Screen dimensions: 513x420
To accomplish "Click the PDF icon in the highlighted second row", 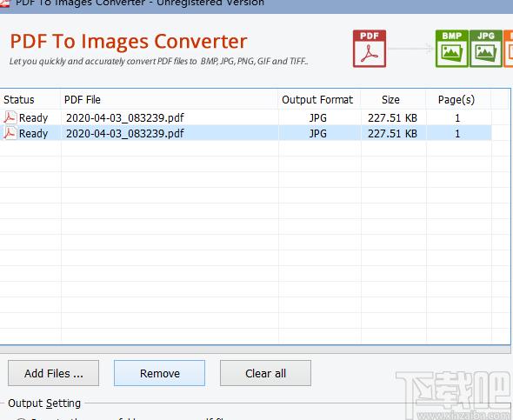I will point(10,133).
